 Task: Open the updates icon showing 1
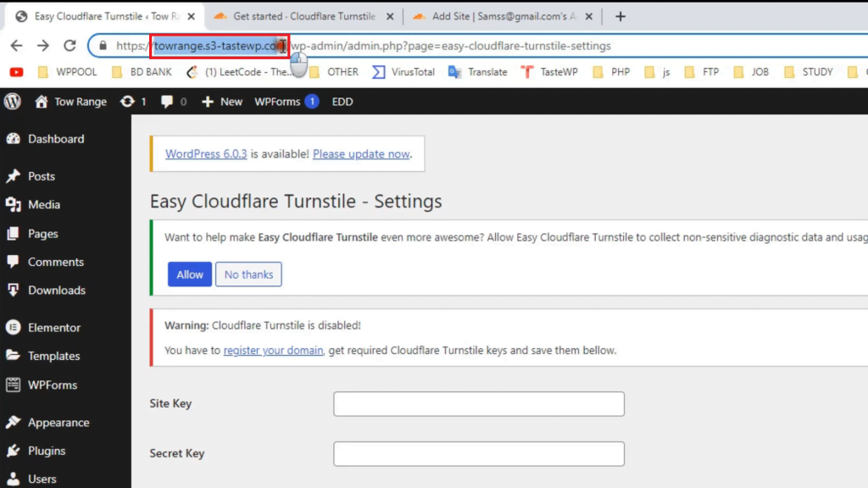pyautogui.click(x=133, y=102)
